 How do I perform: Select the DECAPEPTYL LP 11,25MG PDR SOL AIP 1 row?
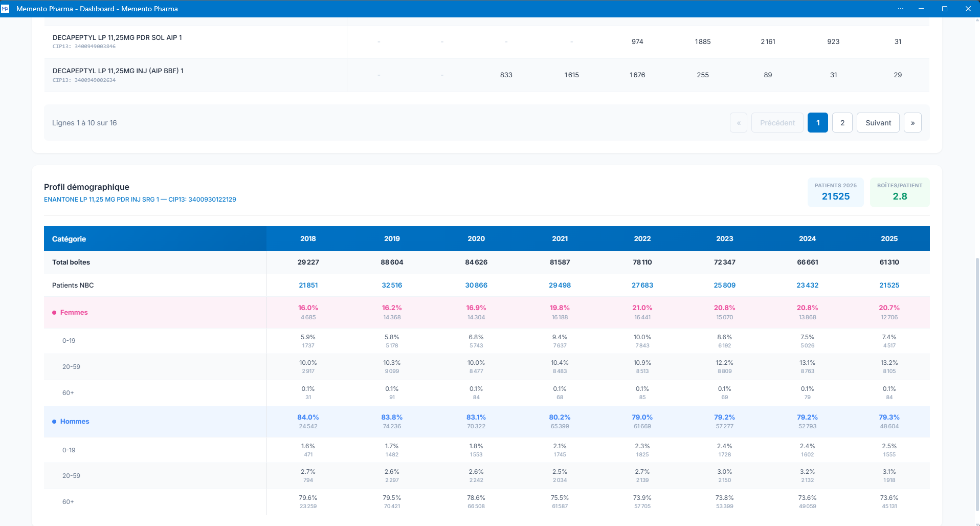487,41
